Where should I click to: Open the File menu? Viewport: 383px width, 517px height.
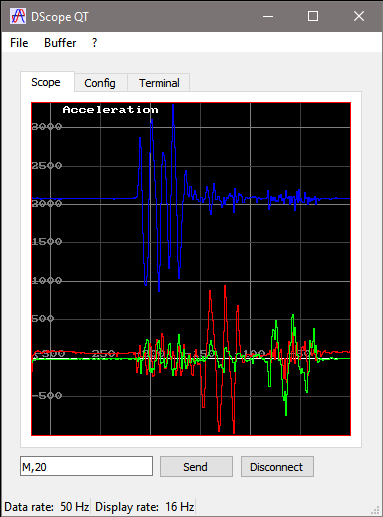click(19, 43)
